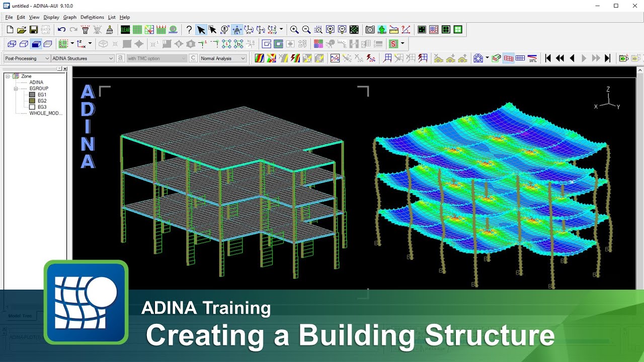Click the Refresh broom icon
644x362 pixels.
110,30
